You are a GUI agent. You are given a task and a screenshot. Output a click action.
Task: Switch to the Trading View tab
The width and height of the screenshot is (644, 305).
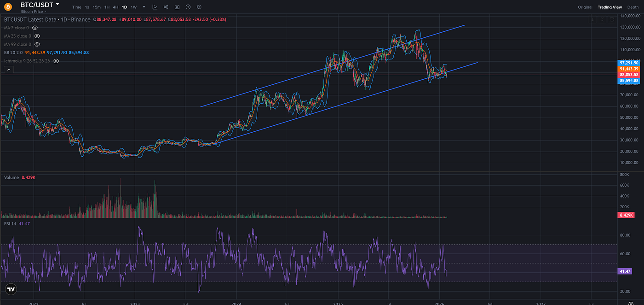(x=609, y=7)
